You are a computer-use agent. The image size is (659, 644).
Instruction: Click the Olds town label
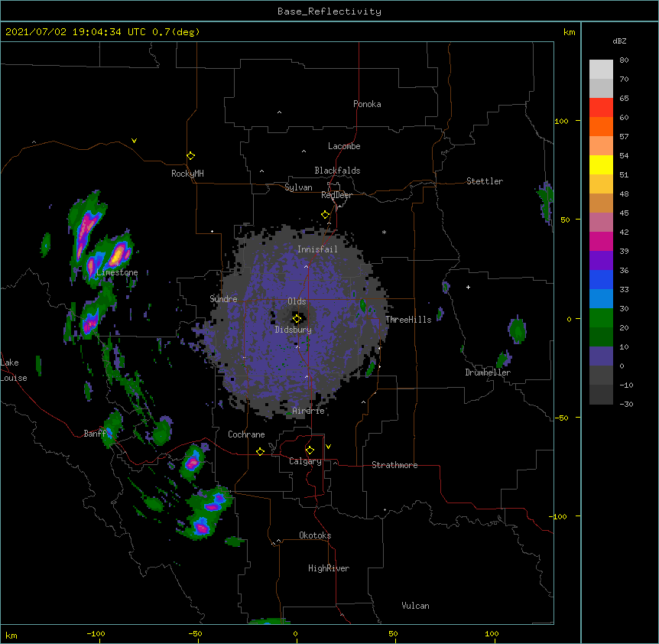[297, 301]
